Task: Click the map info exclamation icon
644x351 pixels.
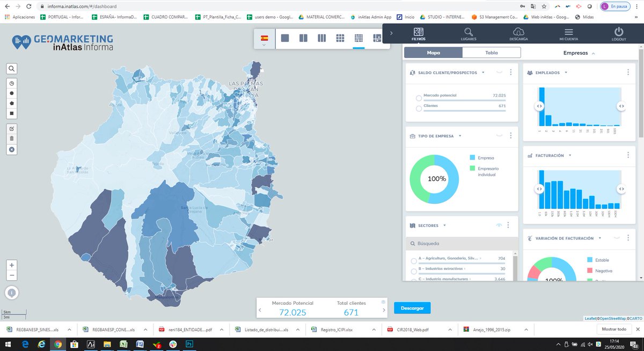Action: (12, 292)
